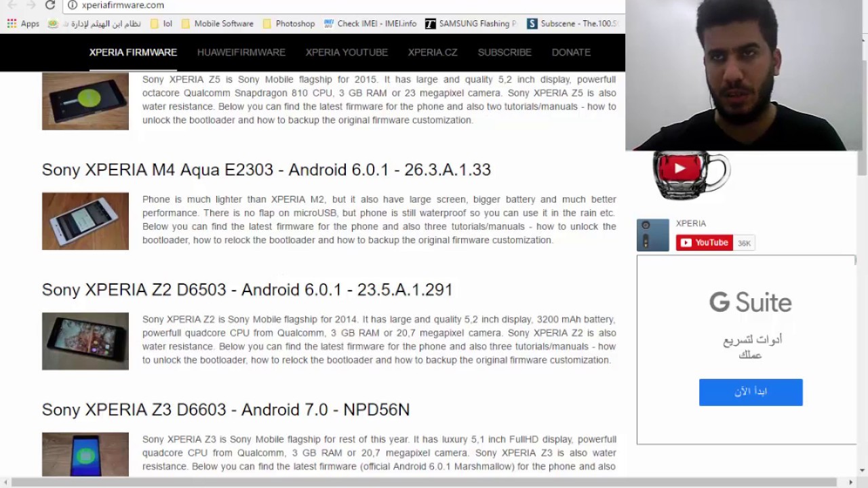Image resolution: width=868 pixels, height=488 pixels.
Task: Open the Apps bookmarks shortcut
Action: coord(23,24)
